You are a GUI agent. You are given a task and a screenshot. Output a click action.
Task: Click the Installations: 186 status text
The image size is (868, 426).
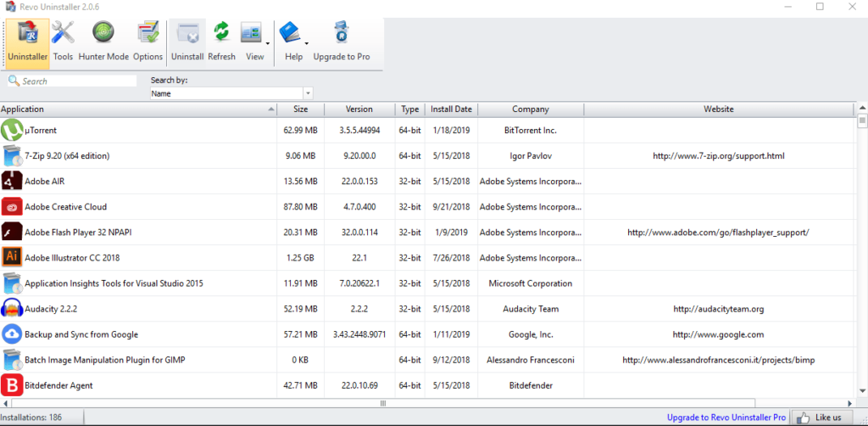point(31,418)
